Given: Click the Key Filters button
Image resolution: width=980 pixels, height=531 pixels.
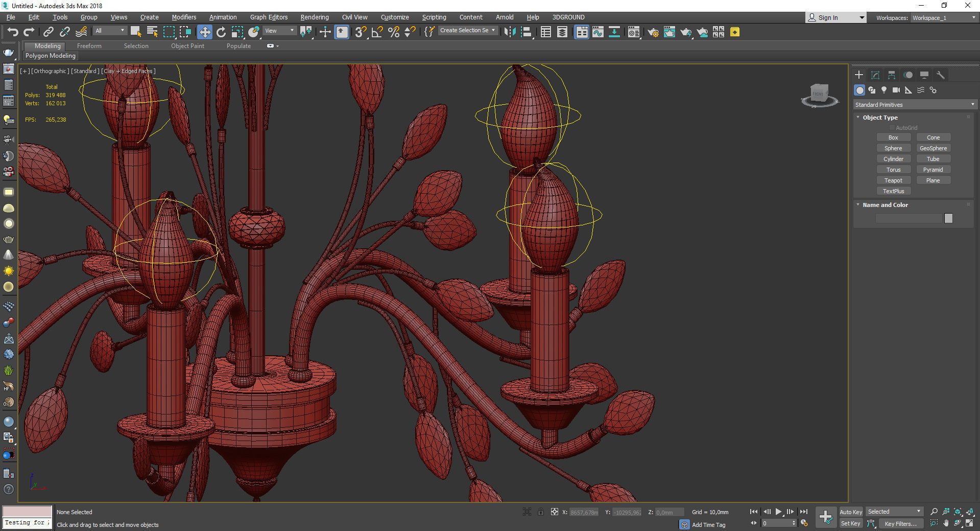Looking at the screenshot, I should tap(901, 523).
